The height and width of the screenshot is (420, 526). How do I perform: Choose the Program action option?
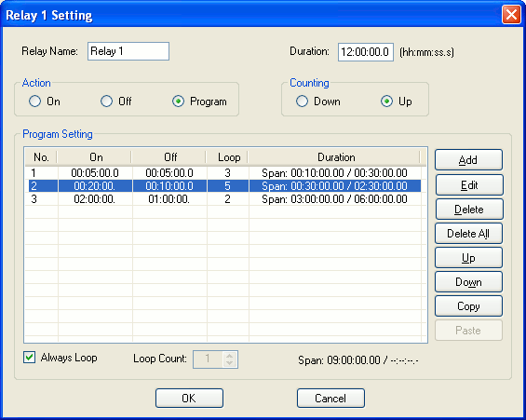tap(178, 102)
